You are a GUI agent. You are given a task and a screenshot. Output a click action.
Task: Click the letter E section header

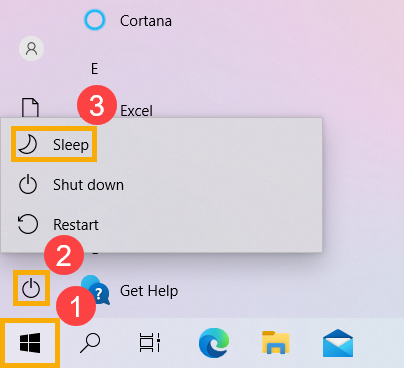point(95,69)
